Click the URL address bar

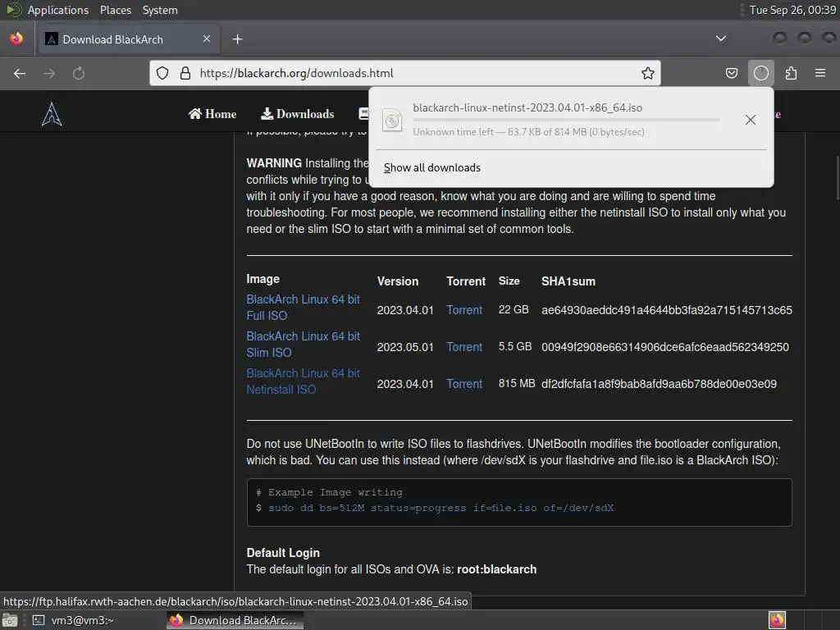(x=405, y=73)
